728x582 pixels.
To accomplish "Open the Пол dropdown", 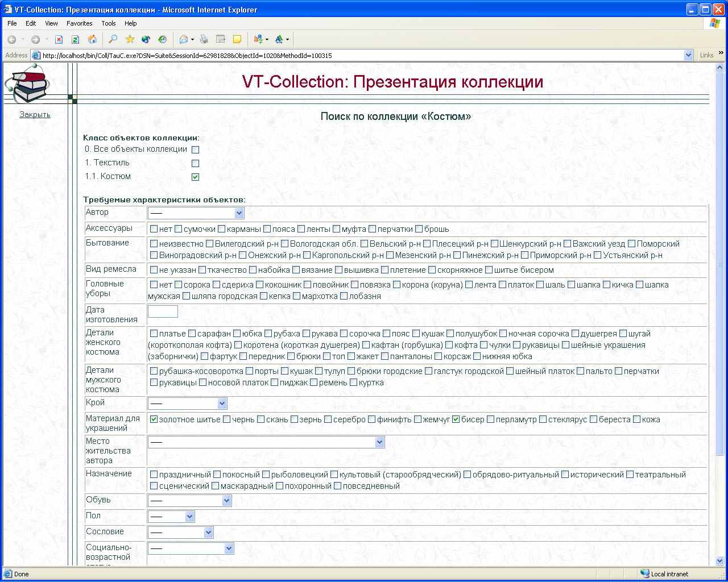I will [171, 517].
